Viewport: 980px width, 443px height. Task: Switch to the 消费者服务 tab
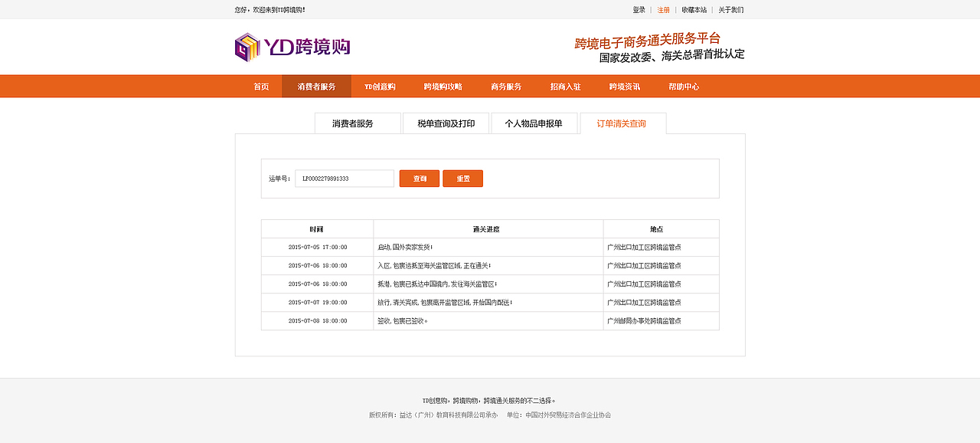pyautogui.click(x=357, y=123)
